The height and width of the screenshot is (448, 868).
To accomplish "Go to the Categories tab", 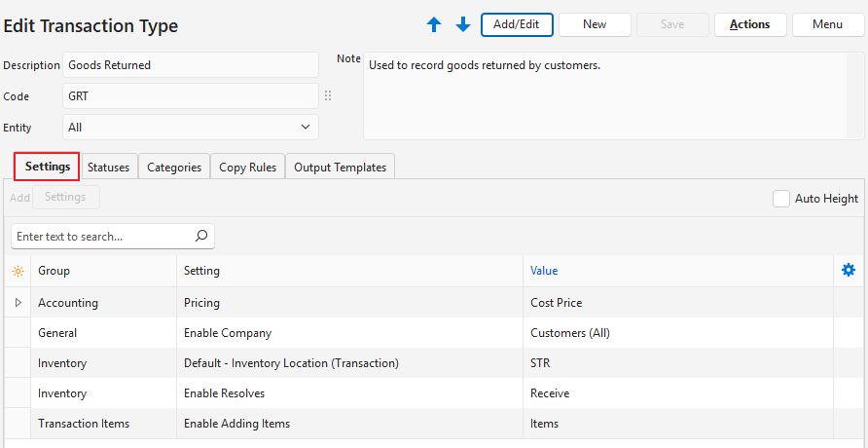I will tap(174, 168).
